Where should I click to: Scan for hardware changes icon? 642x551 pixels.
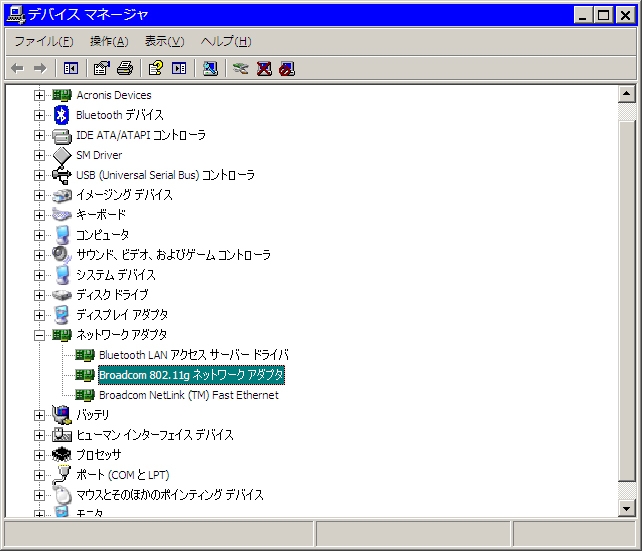210,68
